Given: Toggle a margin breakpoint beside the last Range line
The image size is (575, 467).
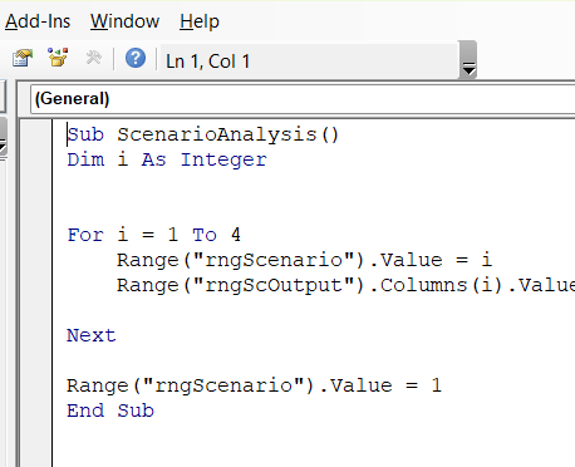Looking at the screenshot, I should (x=36, y=385).
